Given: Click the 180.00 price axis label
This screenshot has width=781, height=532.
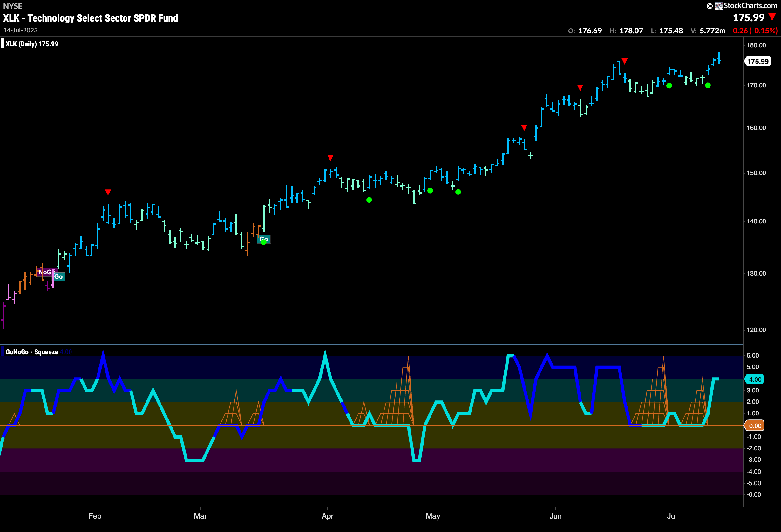Looking at the screenshot, I should [756, 45].
